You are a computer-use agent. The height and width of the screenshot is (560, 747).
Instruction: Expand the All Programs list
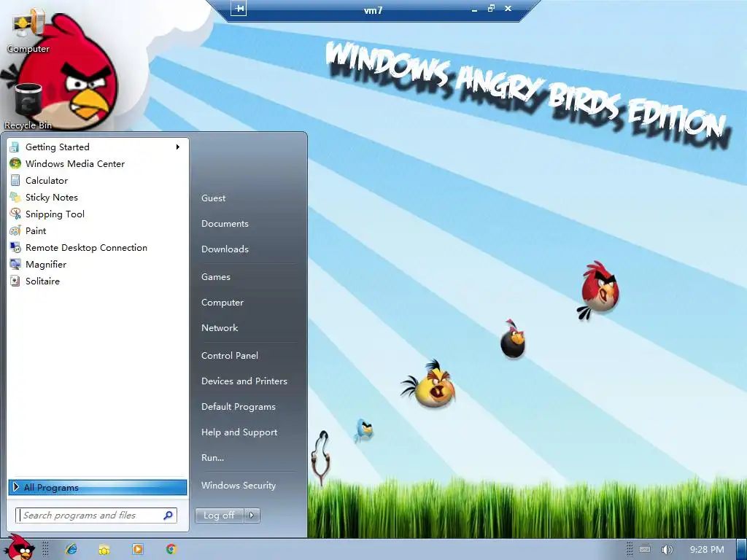tap(98, 487)
